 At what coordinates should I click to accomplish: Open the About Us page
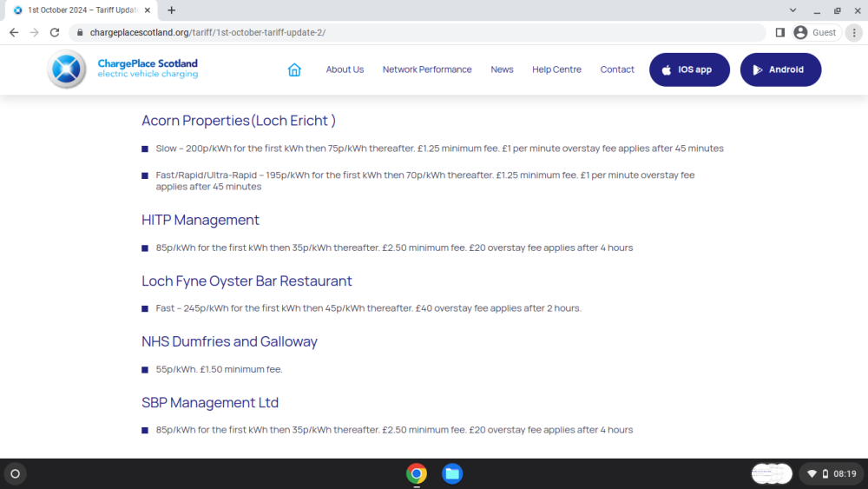345,69
